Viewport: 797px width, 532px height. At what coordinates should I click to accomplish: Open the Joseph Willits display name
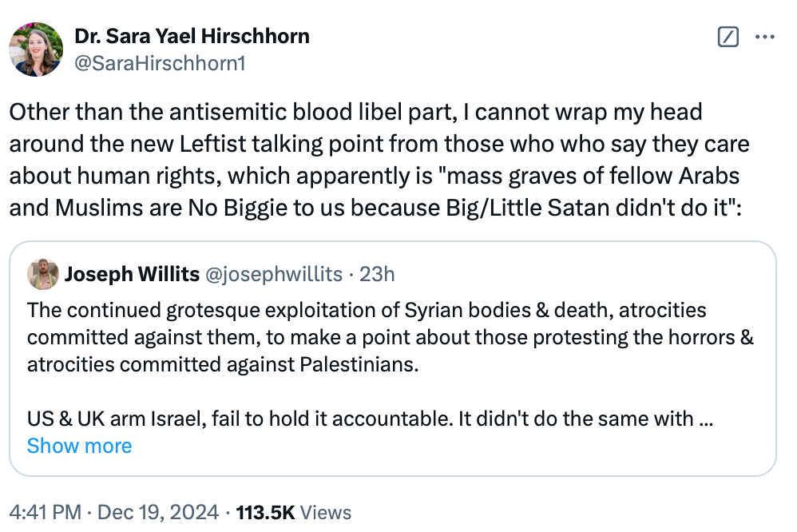click(x=132, y=275)
